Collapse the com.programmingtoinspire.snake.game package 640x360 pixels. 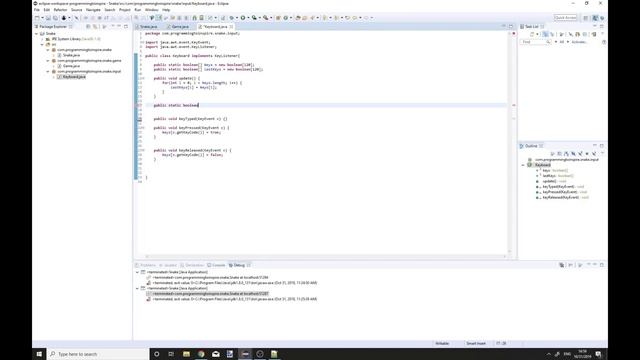point(48,60)
